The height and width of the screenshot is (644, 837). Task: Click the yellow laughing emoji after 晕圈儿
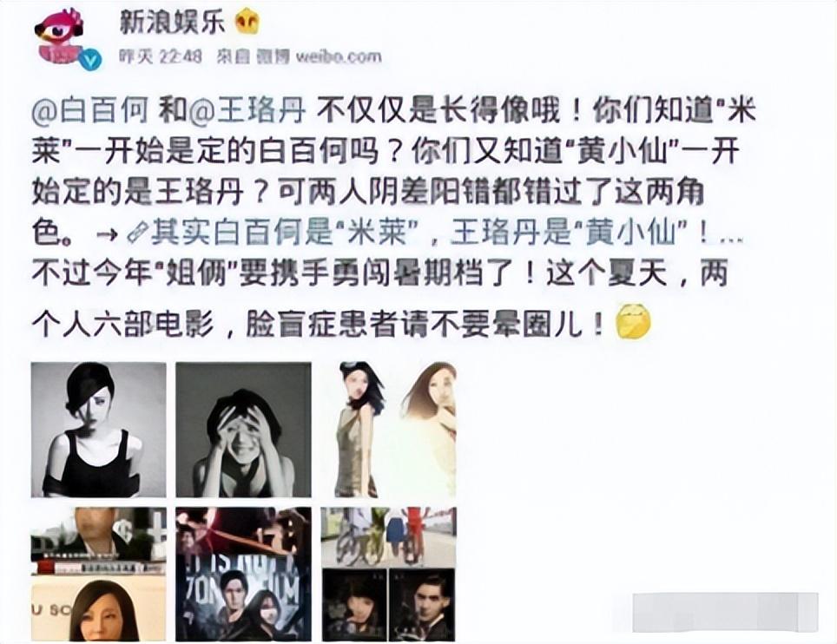point(634,322)
